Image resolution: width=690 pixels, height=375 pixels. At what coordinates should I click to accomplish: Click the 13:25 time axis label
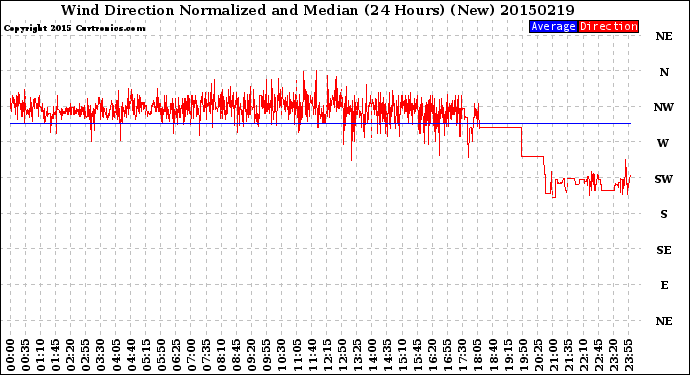pyautogui.click(x=357, y=355)
